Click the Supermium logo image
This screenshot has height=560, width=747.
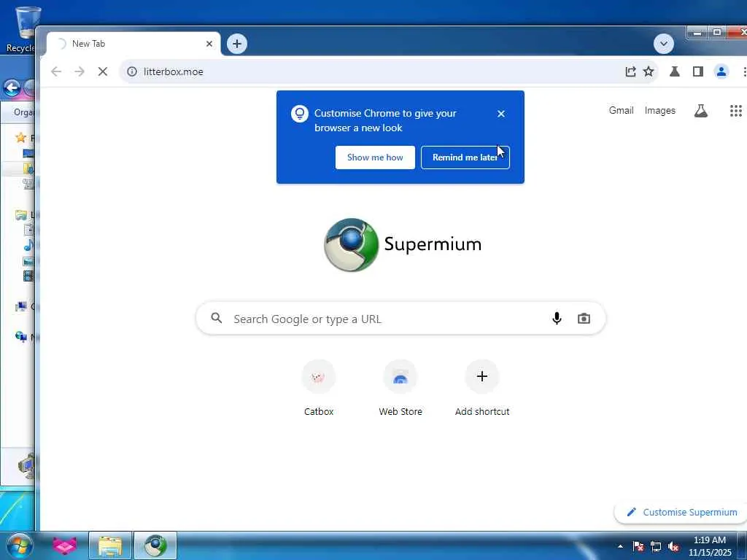(x=351, y=245)
